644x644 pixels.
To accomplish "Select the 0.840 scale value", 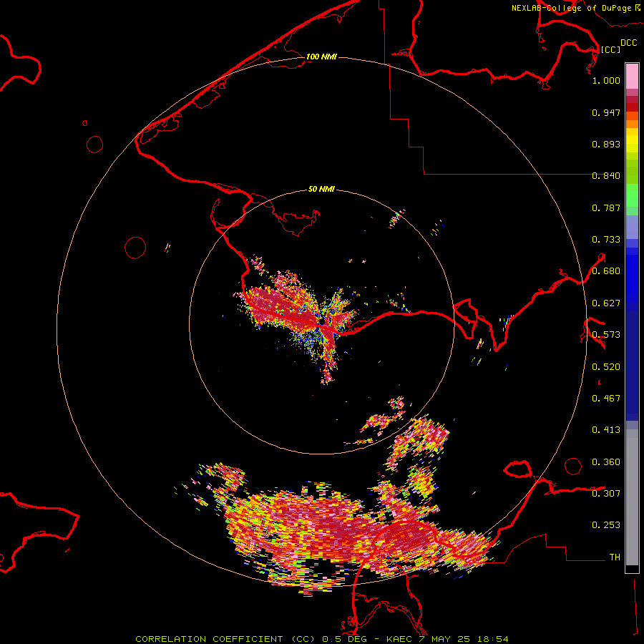I will pos(606,176).
